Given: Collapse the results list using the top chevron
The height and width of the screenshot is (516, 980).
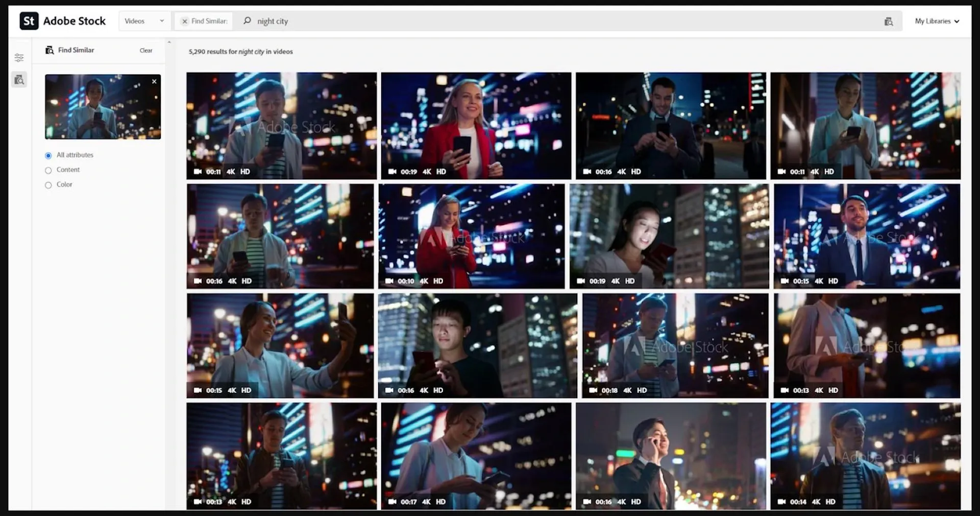Looking at the screenshot, I should [170, 41].
